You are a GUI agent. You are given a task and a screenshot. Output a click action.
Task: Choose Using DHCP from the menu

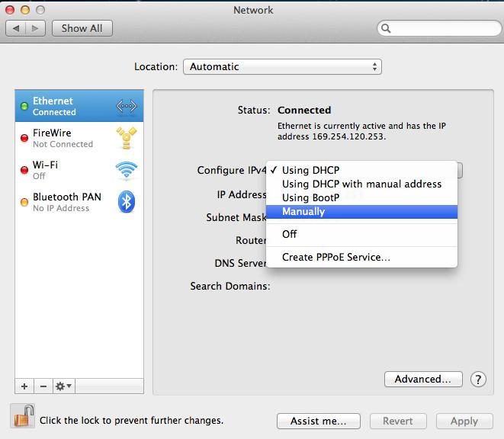click(362, 170)
